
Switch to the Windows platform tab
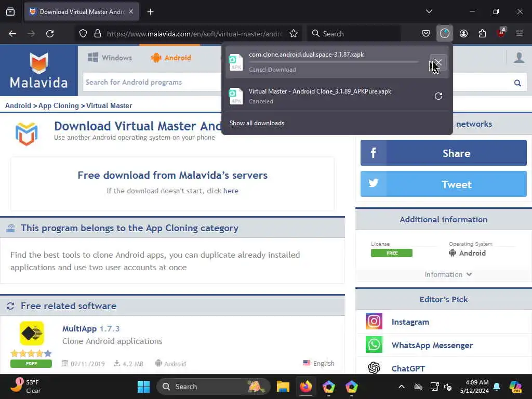(110, 58)
